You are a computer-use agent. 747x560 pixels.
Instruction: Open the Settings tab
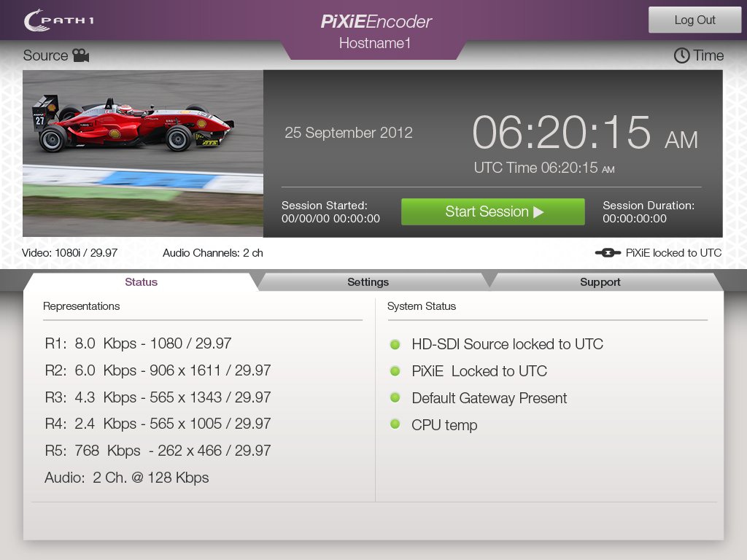tap(368, 282)
